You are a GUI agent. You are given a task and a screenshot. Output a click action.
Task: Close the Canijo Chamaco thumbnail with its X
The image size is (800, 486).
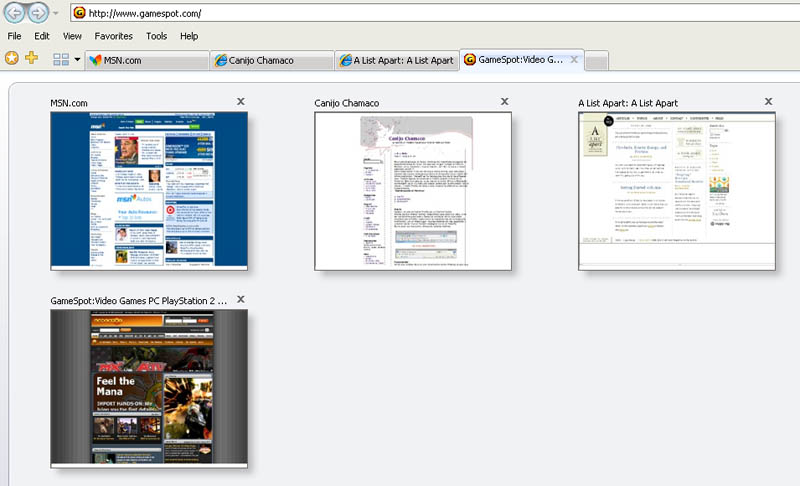(505, 101)
